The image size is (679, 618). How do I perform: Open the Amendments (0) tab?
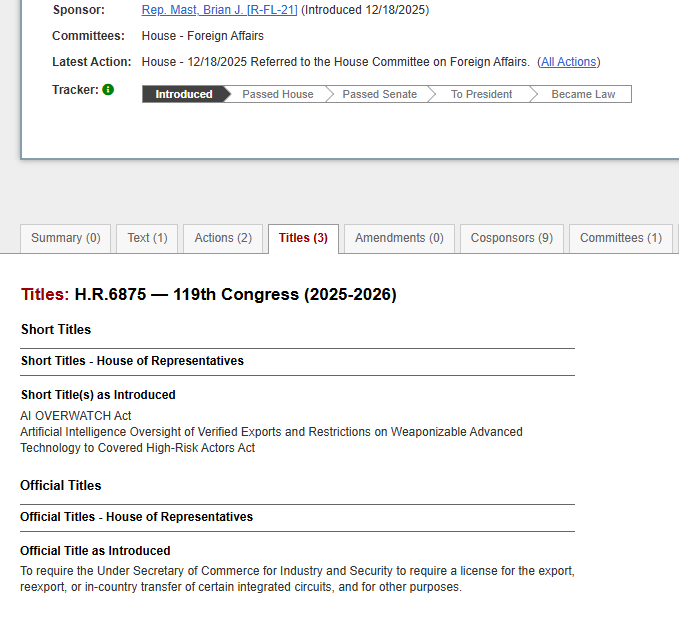(399, 238)
